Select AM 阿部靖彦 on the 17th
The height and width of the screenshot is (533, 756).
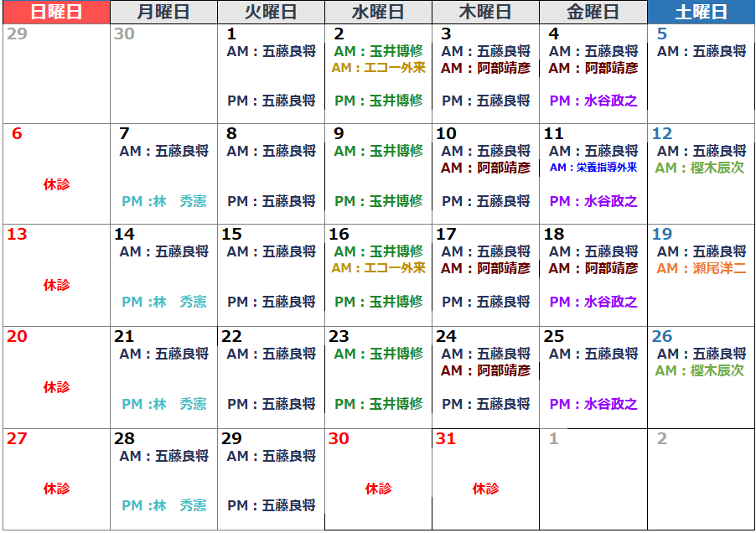(485, 268)
